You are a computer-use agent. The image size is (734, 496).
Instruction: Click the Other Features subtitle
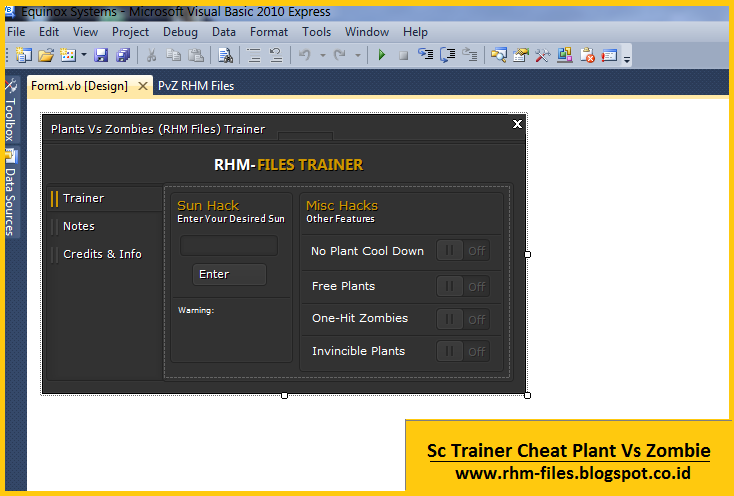(340, 219)
